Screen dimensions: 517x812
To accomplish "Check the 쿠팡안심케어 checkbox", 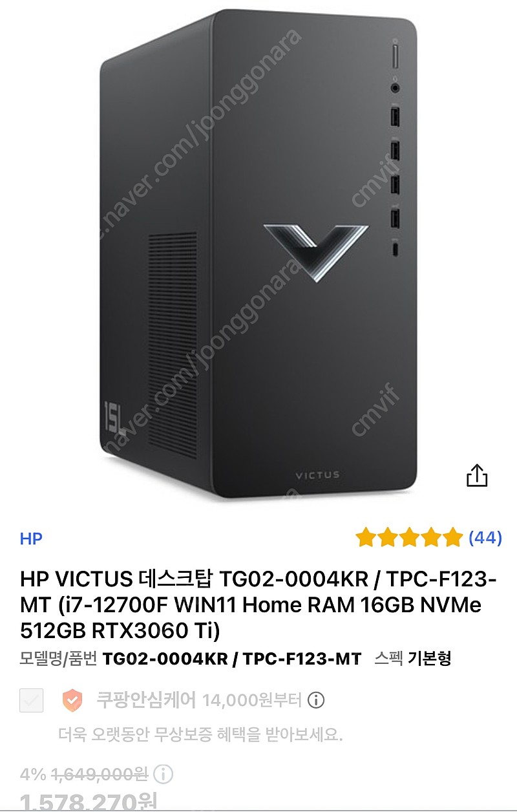I will [x=31, y=700].
